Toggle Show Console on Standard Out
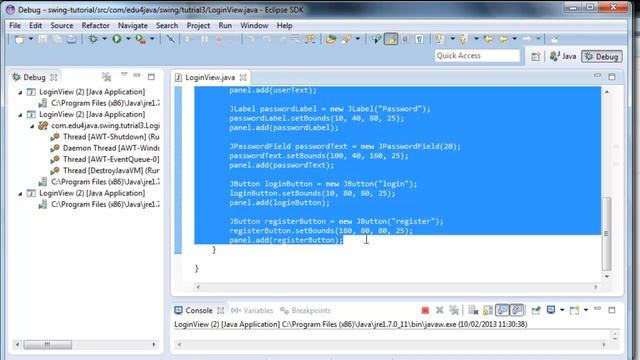This screenshot has height=360, width=640. pyautogui.click(x=502, y=311)
